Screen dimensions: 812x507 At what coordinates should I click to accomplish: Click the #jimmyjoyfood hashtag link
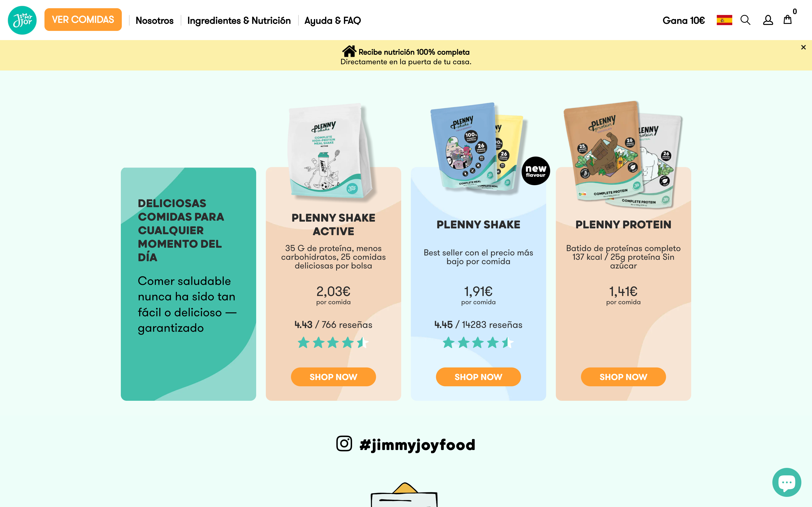click(417, 445)
